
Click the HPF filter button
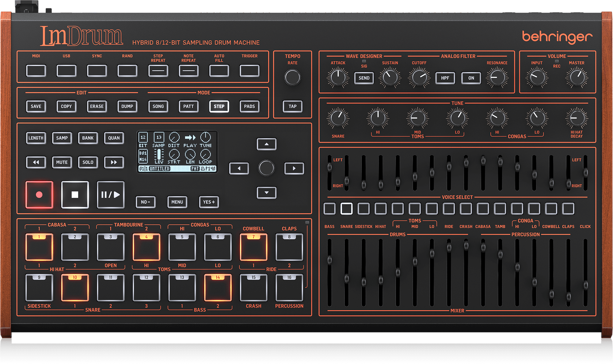445,78
